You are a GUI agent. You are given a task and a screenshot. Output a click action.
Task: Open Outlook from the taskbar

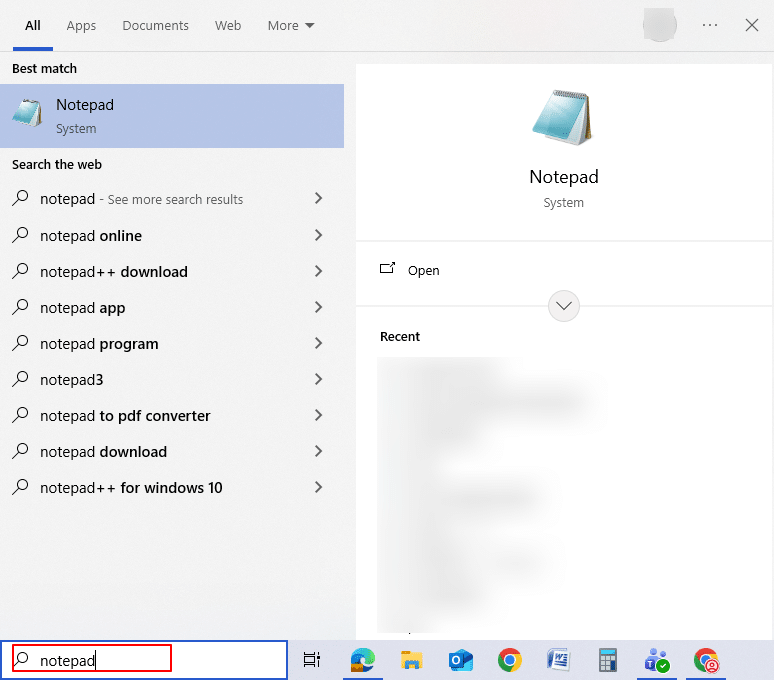click(x=461, y=660)
